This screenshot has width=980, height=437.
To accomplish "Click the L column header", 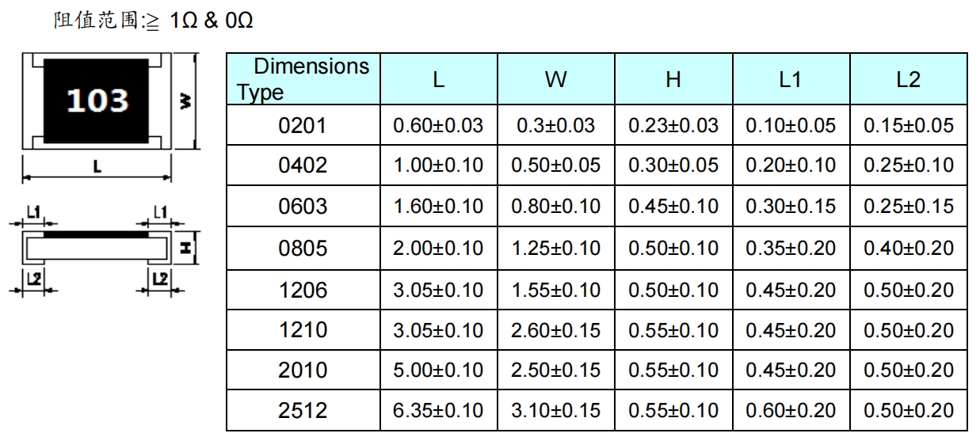I will tap(437, 79).
